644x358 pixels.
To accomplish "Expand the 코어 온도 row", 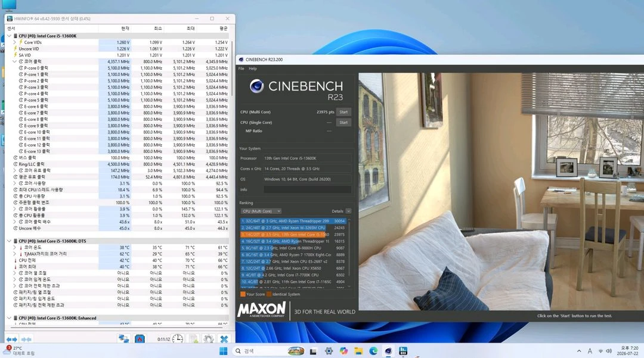I will [x=14, y=248].
